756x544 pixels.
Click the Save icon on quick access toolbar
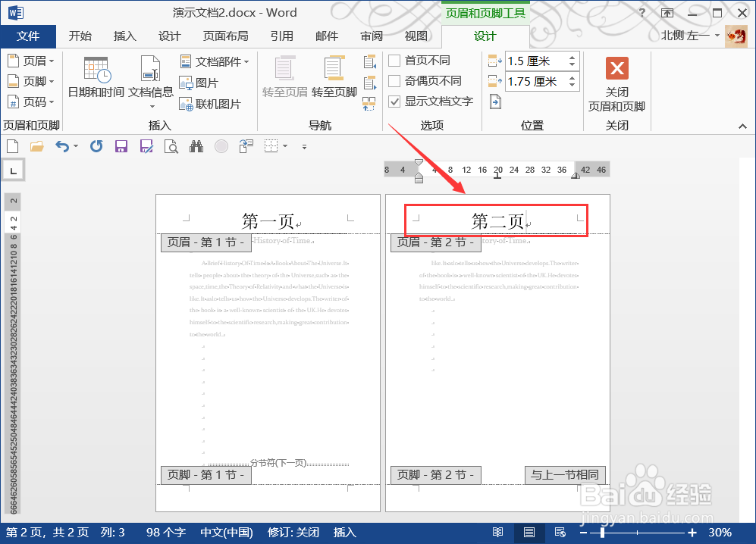click(121, 146)
